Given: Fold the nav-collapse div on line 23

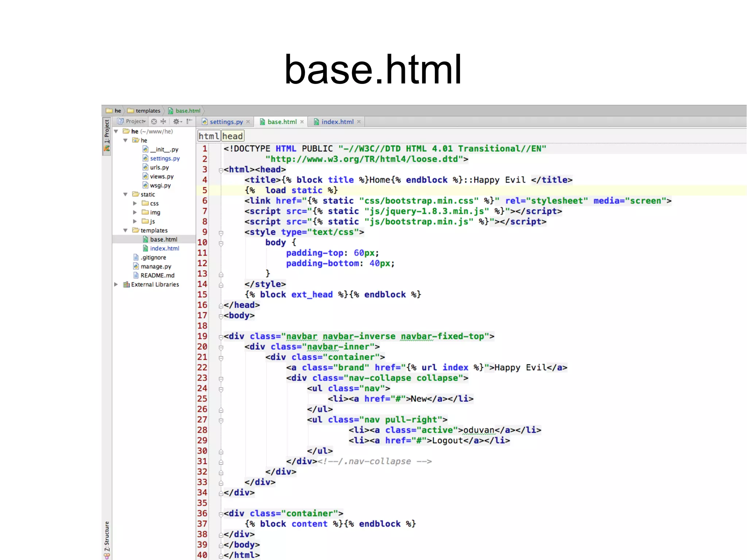Looking at the screenshot, I should pos(221,379).
